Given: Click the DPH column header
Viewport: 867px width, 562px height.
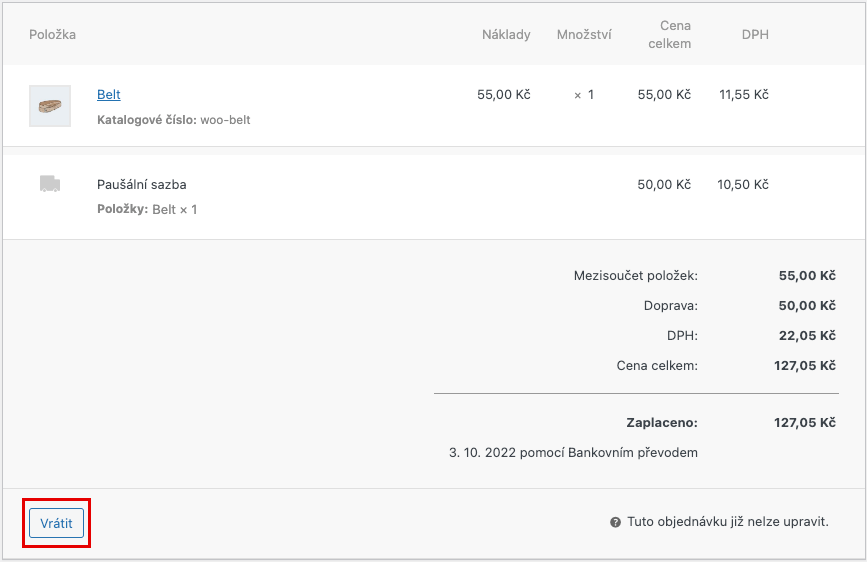Looking at the screenshot, I should point(754,35).
